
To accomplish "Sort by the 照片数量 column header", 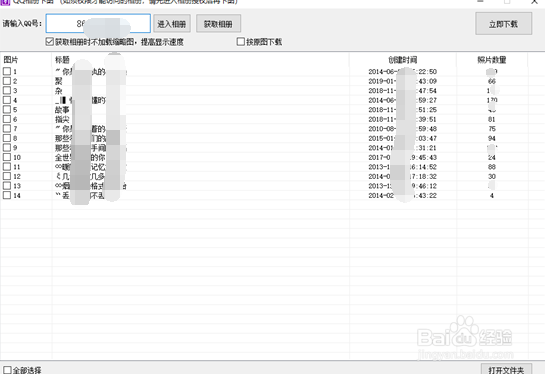I will click(x=492, y=60).
